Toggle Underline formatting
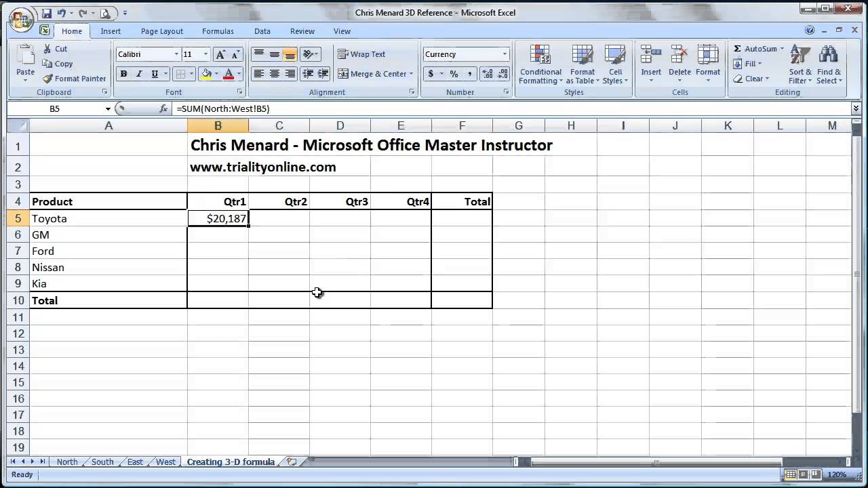The width and height of the screenshot is (868, 488). coord(155,74)
